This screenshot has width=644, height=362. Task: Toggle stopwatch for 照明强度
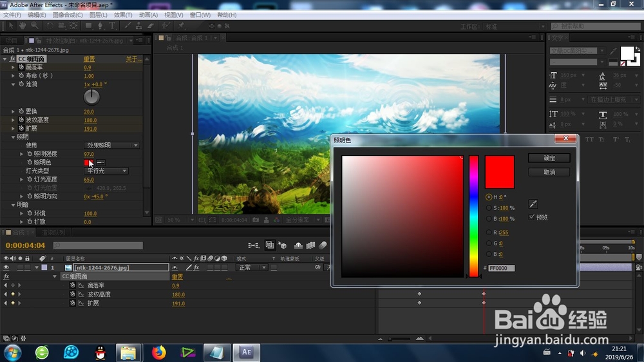pyautogui.click(x=30, y=154)
